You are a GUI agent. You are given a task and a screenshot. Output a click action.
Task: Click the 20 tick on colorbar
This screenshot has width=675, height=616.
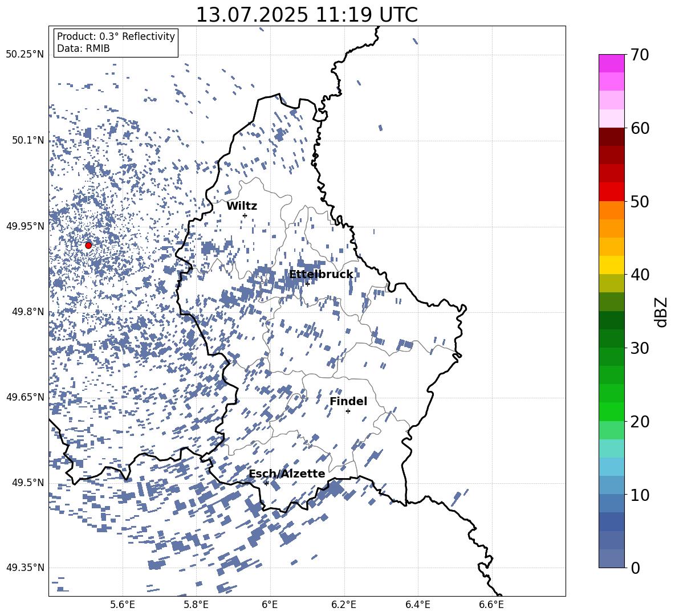640,421
